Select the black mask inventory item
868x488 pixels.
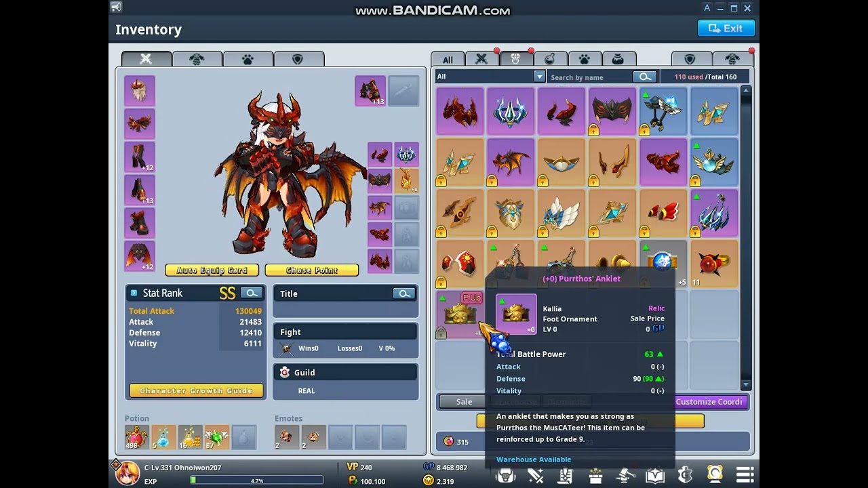click(x=612, y=111)
